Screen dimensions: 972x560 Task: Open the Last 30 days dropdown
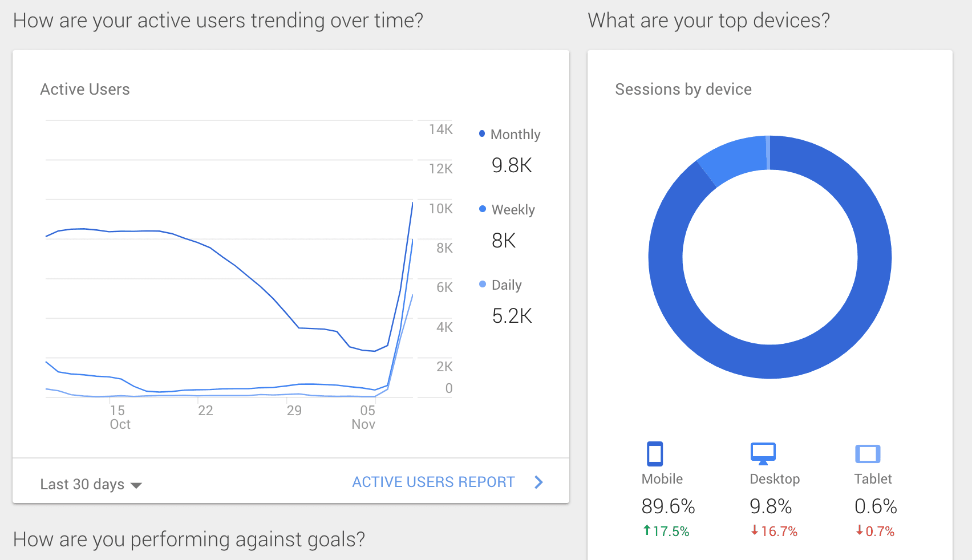(83, 484)
